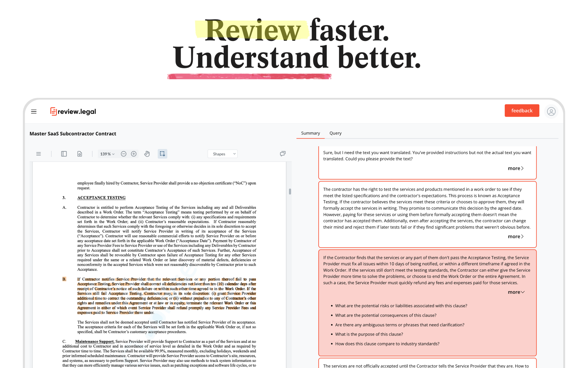Click the zoom out minus icon
This screenshot has width=588, height=368.
123,154
